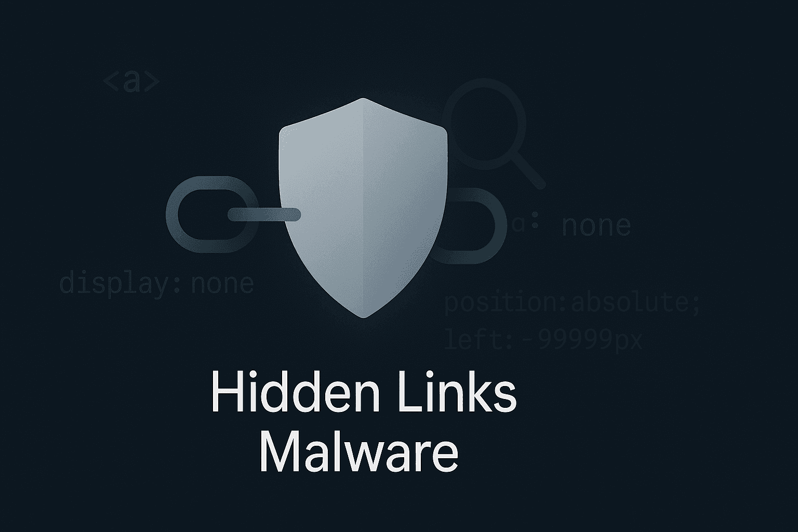This screenshot has height=532, width=798.
Task: Click the chain connector bar entering shield
Action: [264, 214]
